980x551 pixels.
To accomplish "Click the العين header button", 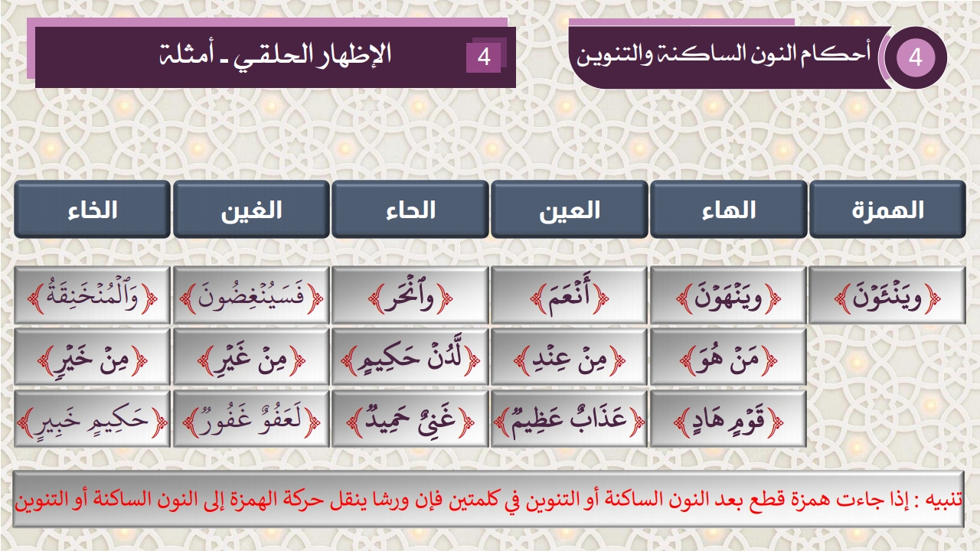I will pos(569,210).
